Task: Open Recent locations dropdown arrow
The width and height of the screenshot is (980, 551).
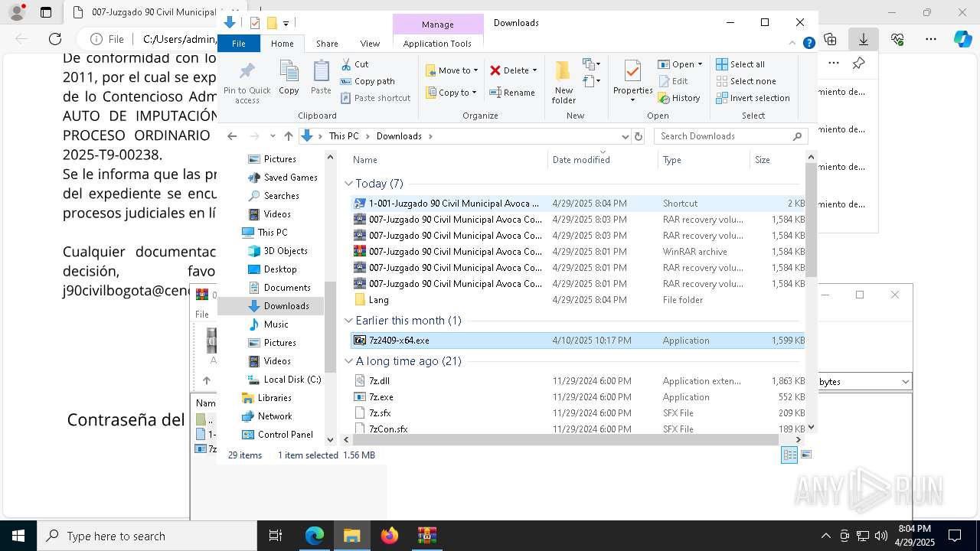Action: [x=272, y=136]
